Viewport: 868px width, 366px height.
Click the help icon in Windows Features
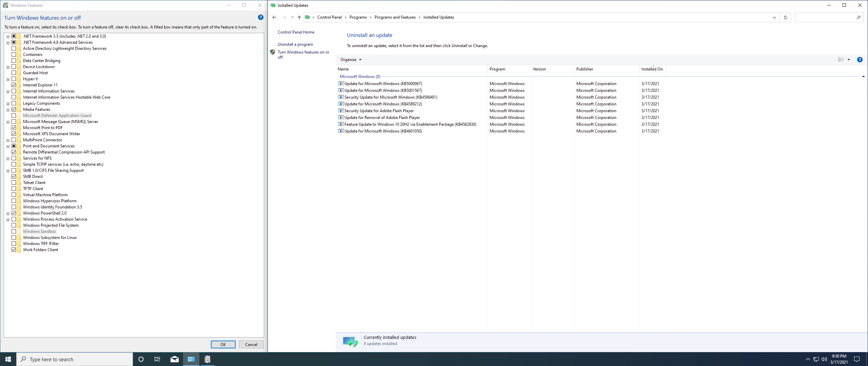[x=260, y=17]
